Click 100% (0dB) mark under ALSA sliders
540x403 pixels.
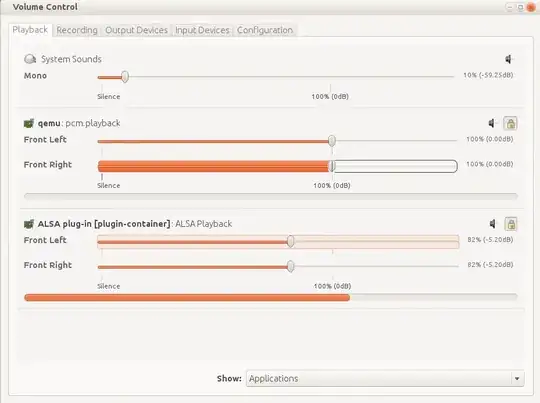click(x=332, y=286)
